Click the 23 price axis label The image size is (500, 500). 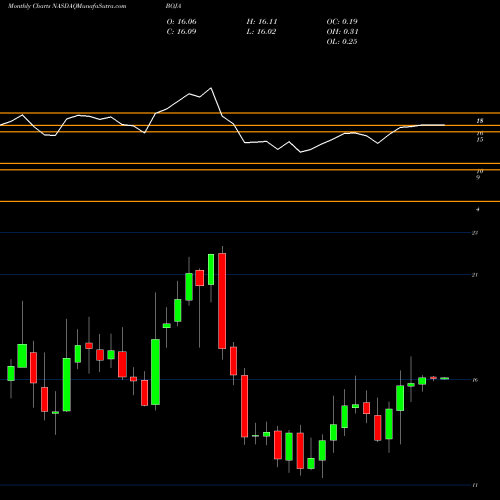click(x=475, y=233)
